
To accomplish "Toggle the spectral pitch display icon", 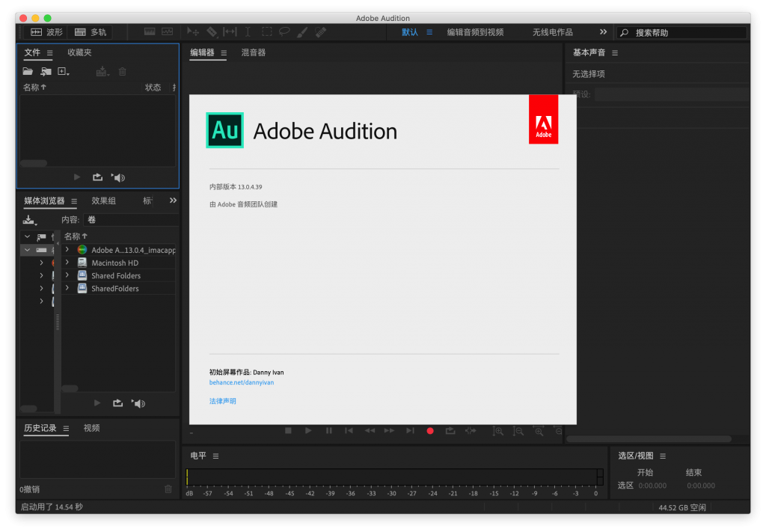I will (x=167, y=31).
